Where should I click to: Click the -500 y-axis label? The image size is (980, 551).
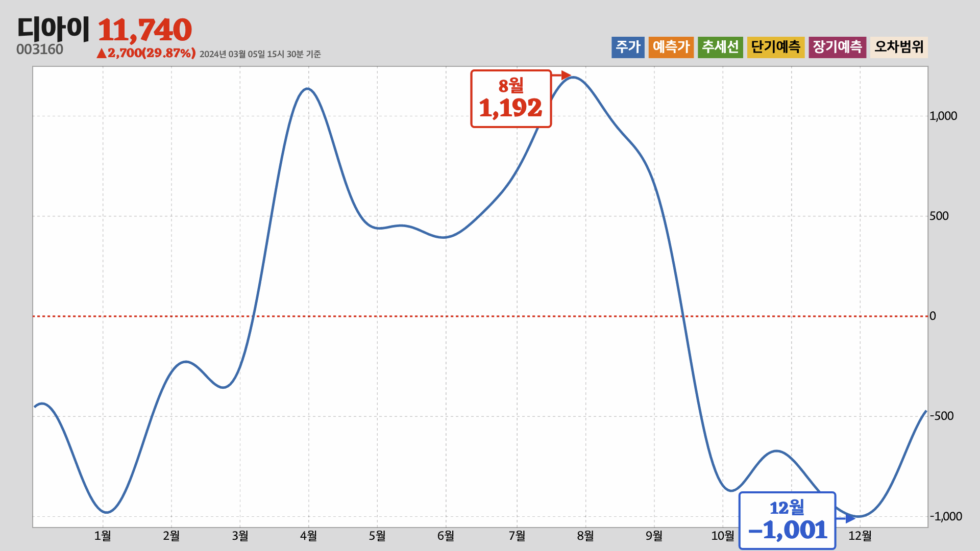[942, 416]
